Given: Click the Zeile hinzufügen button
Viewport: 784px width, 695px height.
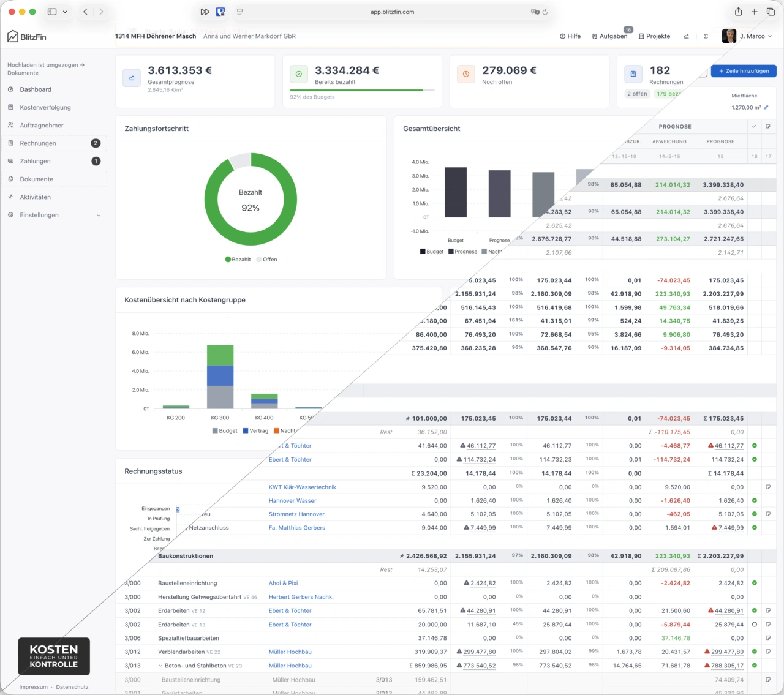Looking at the screenshot, I should click(744, 71).
